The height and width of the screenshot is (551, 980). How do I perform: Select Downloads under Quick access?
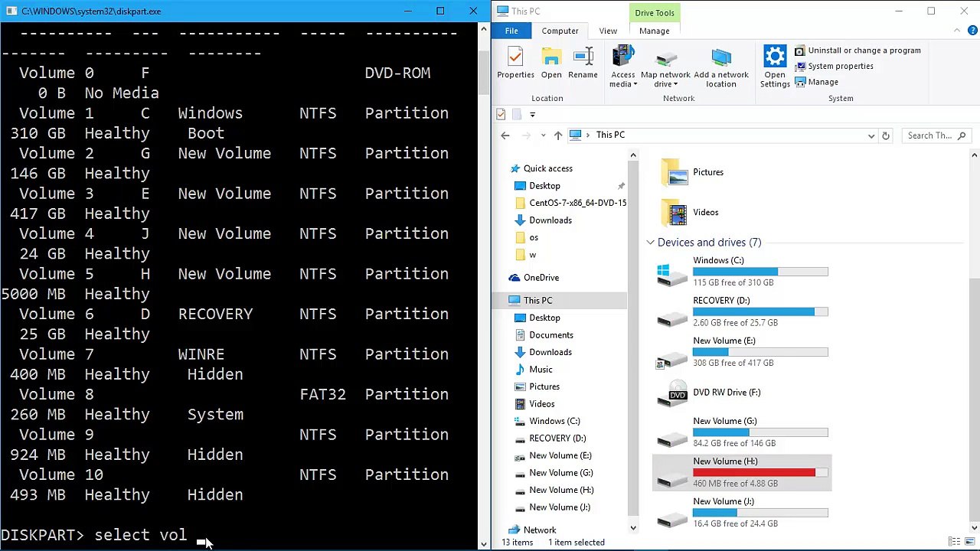coord(550,220)
